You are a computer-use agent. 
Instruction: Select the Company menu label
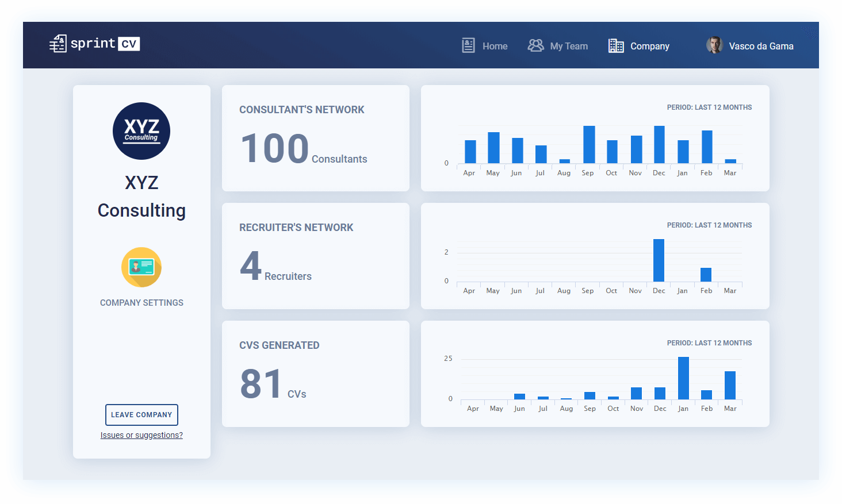tap(649, 46)
